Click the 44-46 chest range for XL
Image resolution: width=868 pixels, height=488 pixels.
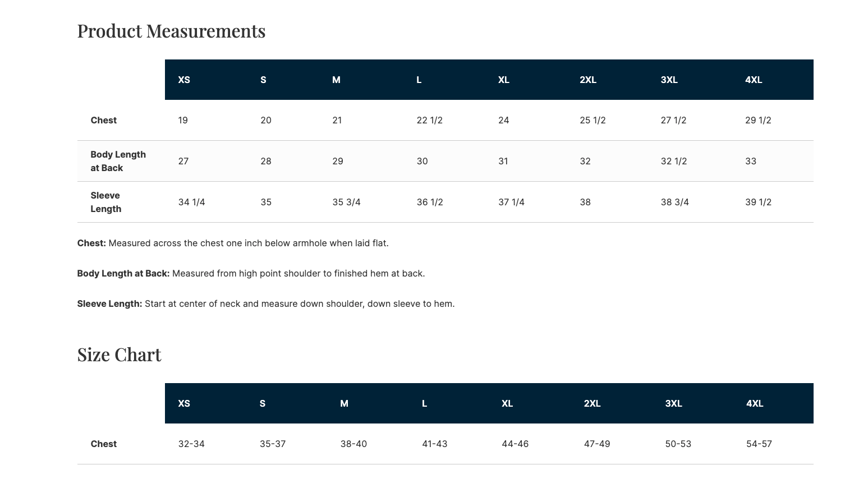tap(515, 444)
